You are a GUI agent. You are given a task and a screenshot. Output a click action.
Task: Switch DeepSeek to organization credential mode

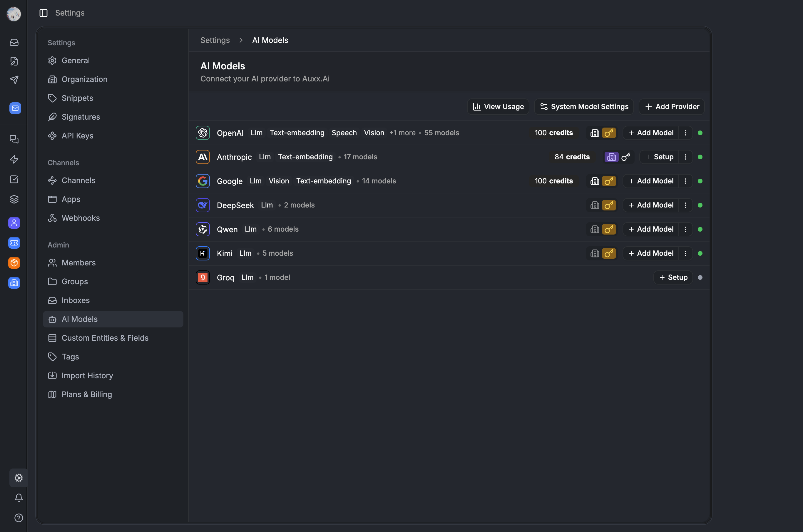[595, 205]
